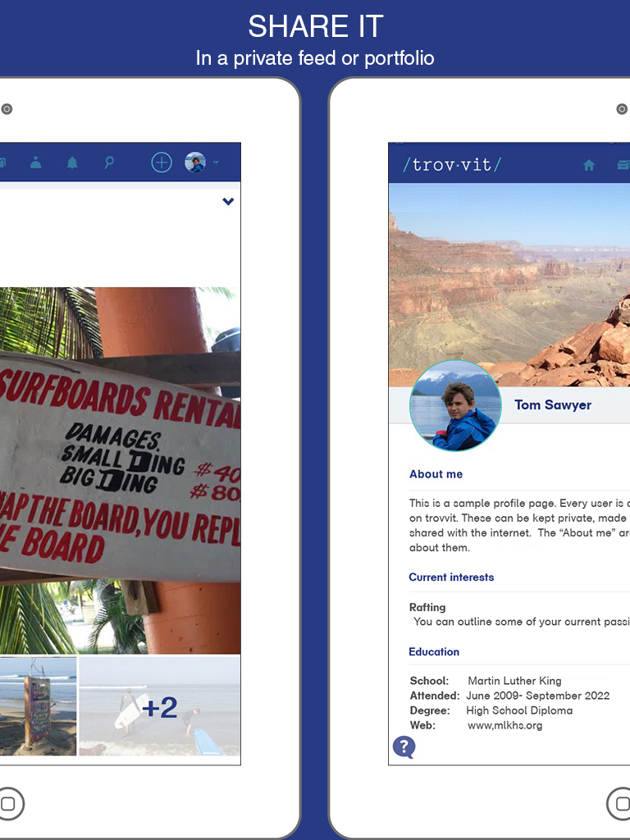630x840 pixels.
Task: Open the Education section heading
Action: tap(434, 652)
